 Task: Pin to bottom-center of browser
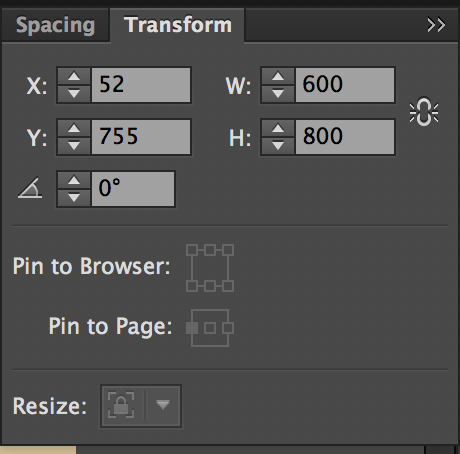tap(210, 286)
